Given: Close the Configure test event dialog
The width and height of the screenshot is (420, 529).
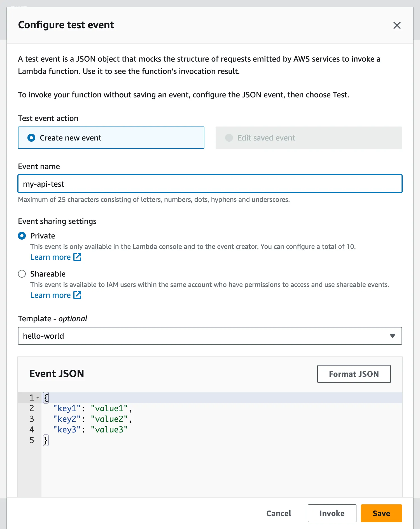Looking at the screenshot, I should tap(397, 25).
